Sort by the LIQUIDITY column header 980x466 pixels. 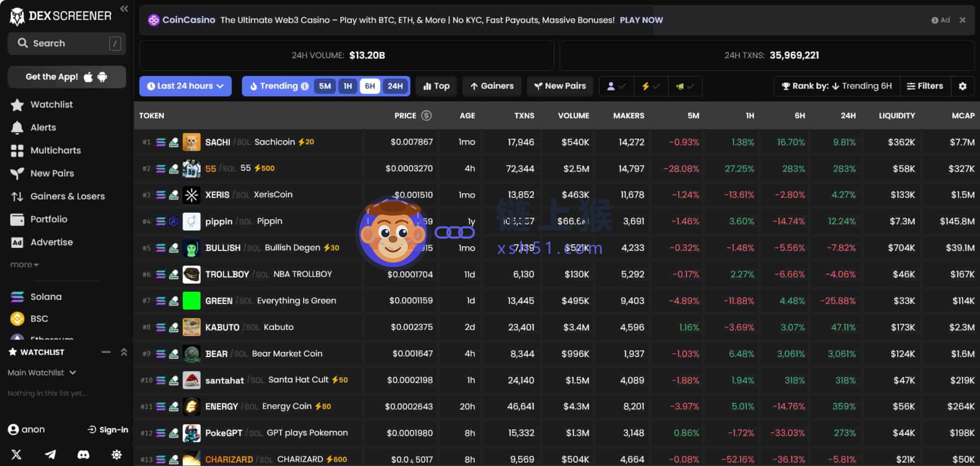coord(897,116)
